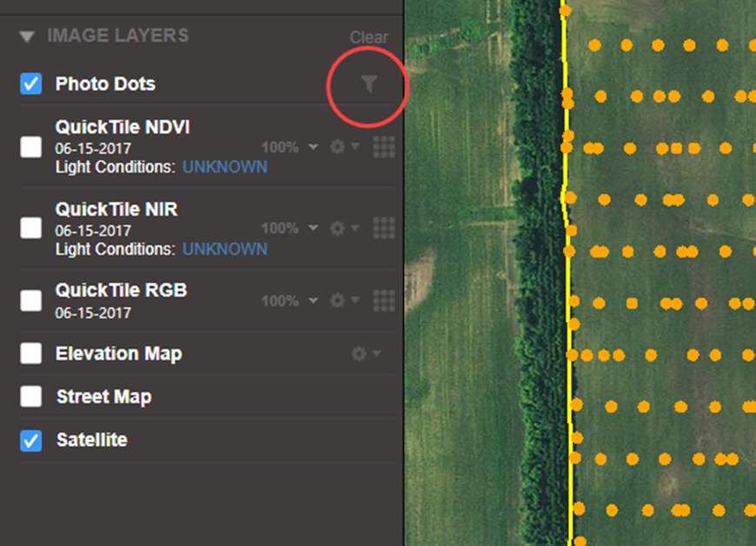This screenshot has width=756, height=546.
Task: Collapse the Image Layers section triangle
Action: [x=27, y=37]
